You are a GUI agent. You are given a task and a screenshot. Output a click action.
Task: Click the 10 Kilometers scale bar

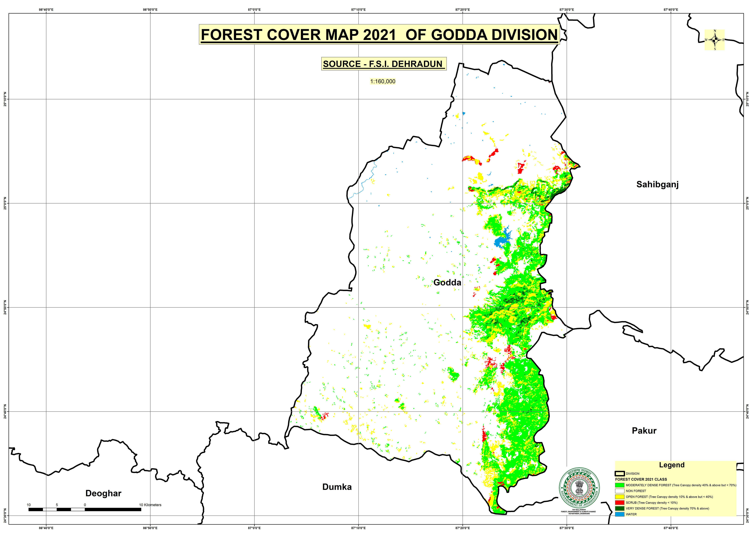pos(85,510)
